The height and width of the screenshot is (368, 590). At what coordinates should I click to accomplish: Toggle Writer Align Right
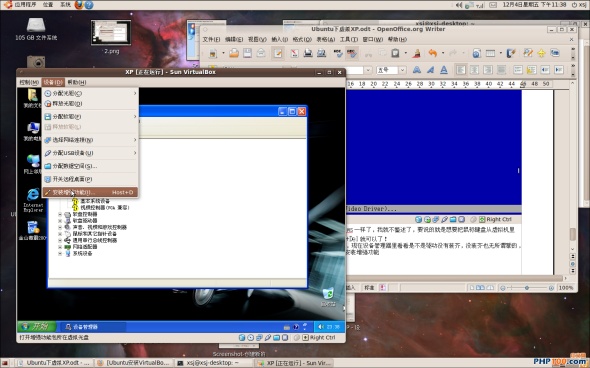(488, 70)
